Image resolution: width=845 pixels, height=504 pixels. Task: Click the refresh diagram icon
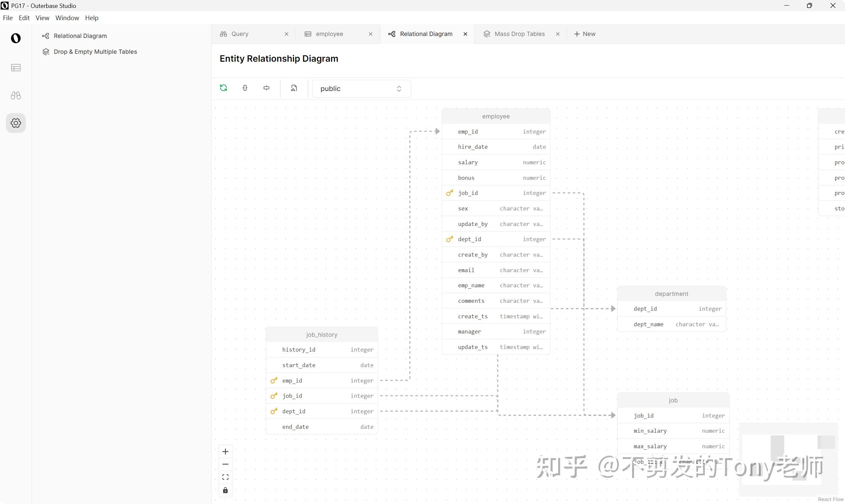[x=223, y=88]
